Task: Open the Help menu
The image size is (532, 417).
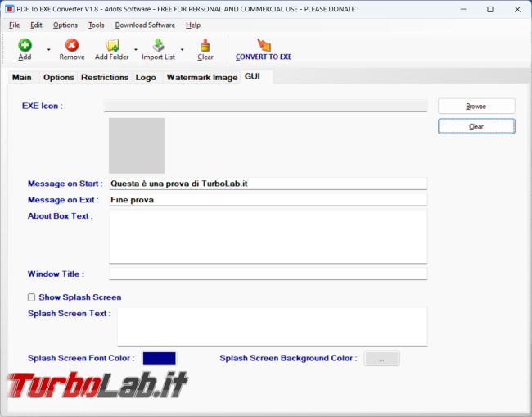Action: [193, 25]
